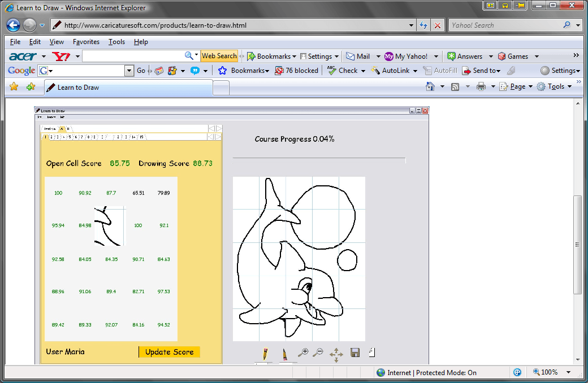Click the Games toolbar icon

pyautogui.click(x=513, y=56)
